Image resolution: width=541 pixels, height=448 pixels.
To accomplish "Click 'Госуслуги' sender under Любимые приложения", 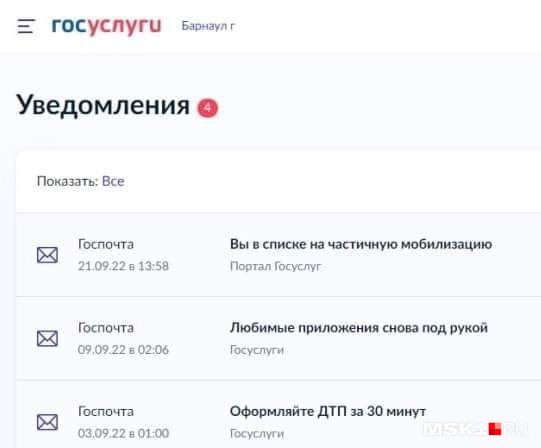I will (x=257, y=350).
